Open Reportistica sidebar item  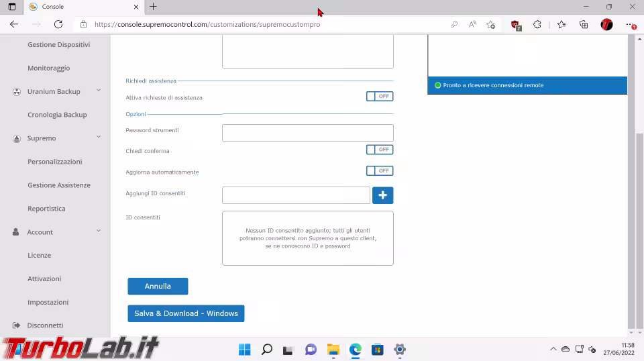(46, 208)
